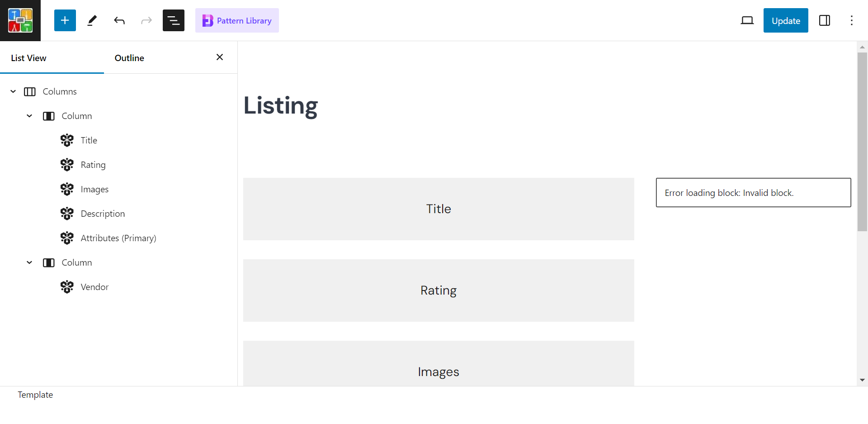
Task: Click the site logo icon
Action: click(20, 20)
